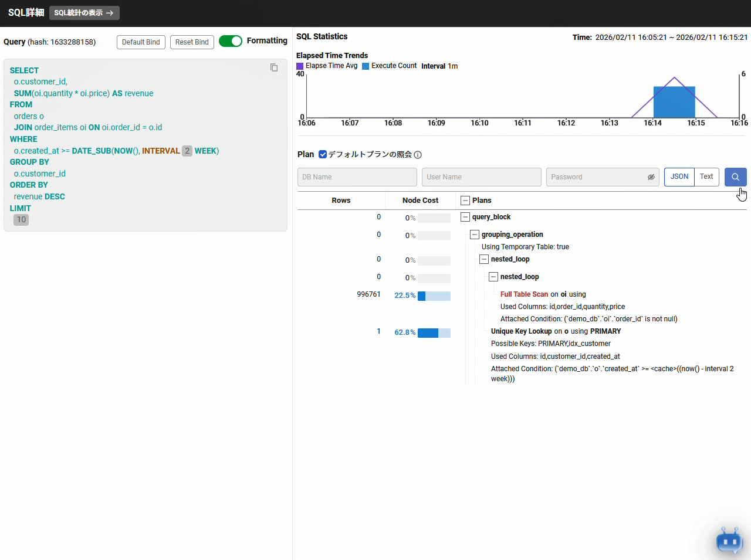Viewport: 751px width, 560px height.
Task: Collapse the grouping_operation node
Action: (475, 235)
